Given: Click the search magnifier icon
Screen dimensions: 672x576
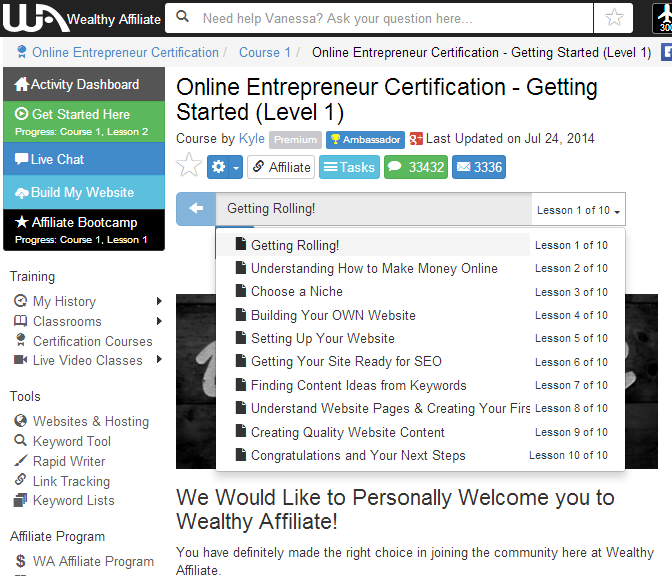Looking at the screenshot, I should point(183,17).
